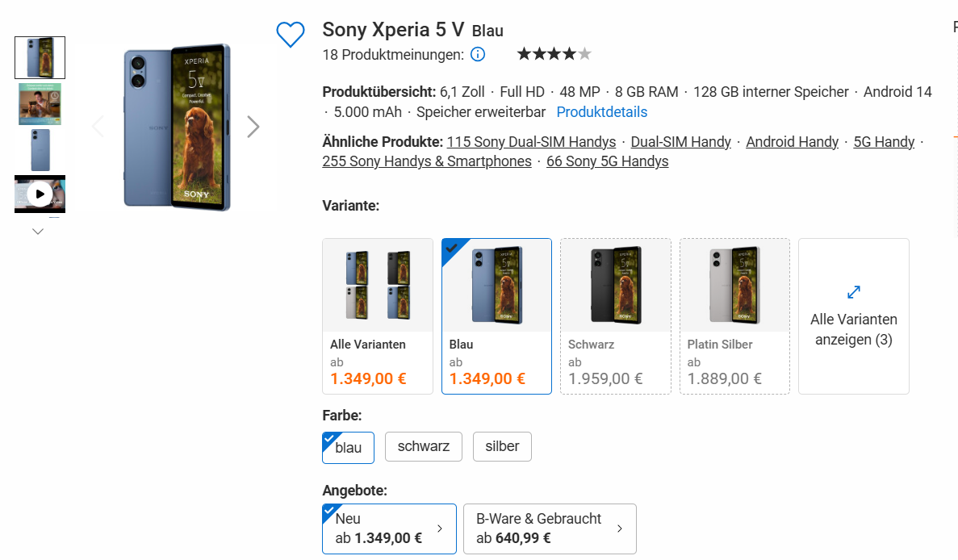Select the blau color option
Viewport: 958px width, 560px height.
click(348, 448)
